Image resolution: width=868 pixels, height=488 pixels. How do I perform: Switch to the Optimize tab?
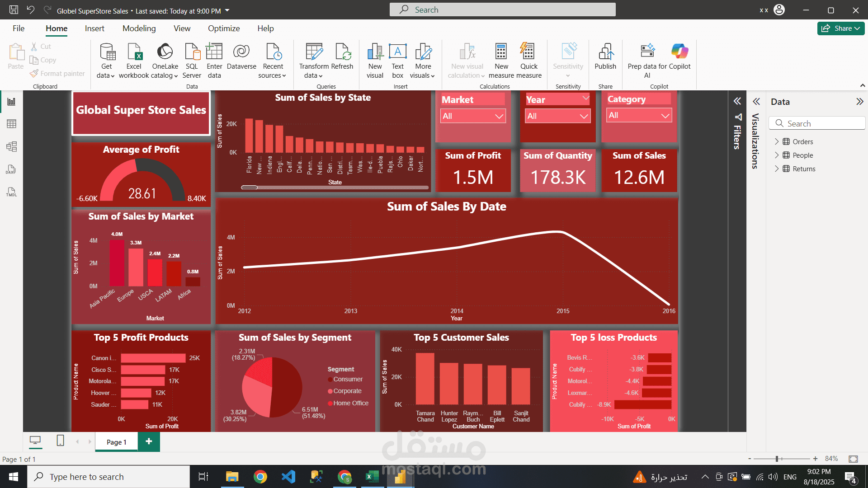(224, 28)
